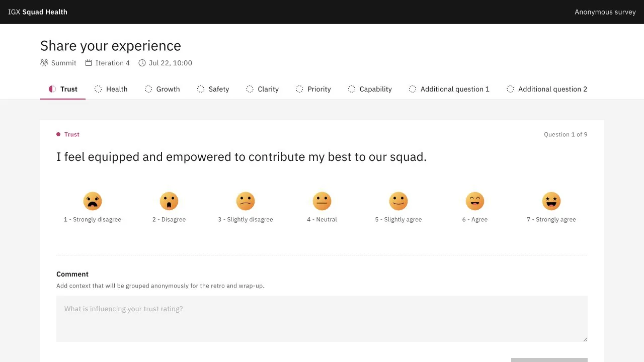
Task: Click the dashed circle icon on Clarity tab
Action: tap(250, 89)
